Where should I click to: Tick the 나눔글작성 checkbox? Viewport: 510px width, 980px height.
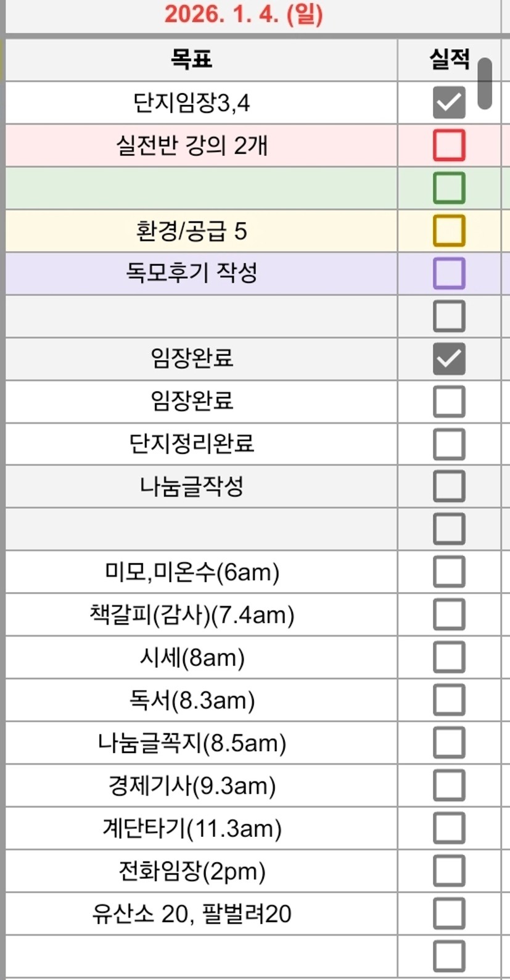pyautogui.click(x=448, y=487)
